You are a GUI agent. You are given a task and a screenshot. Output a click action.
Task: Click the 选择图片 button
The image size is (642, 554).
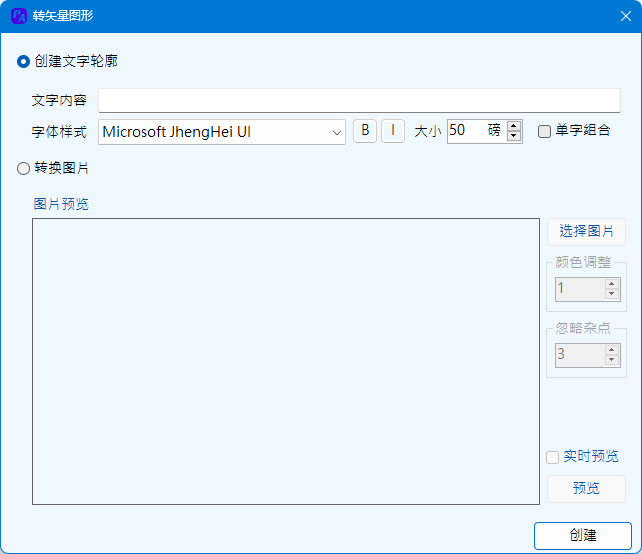click(586, 231)
